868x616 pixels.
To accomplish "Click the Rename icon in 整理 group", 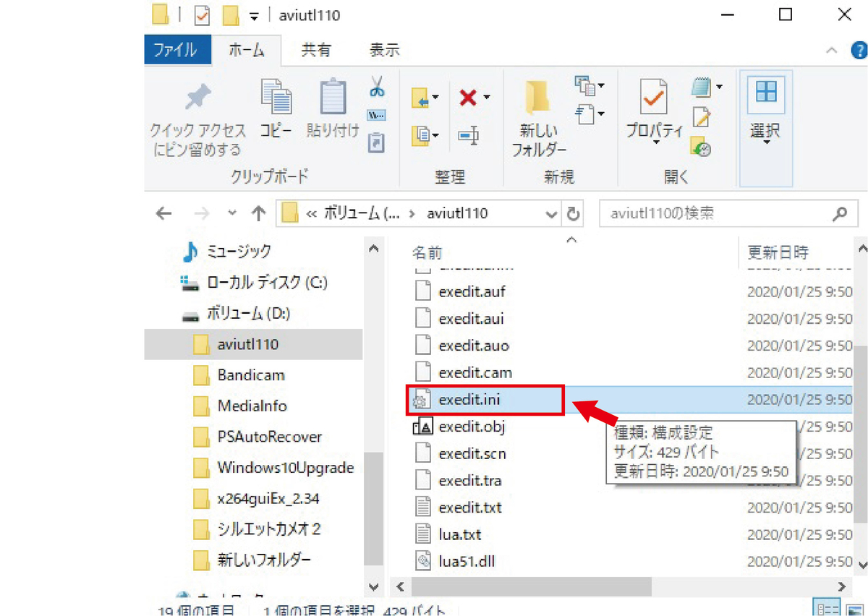I will pos(469,134).
